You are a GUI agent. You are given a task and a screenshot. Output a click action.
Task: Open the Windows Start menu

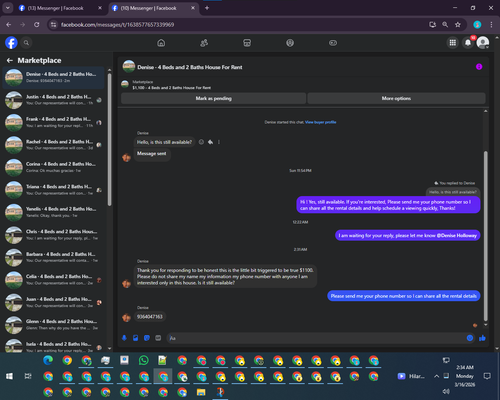[x=9, y=376]
